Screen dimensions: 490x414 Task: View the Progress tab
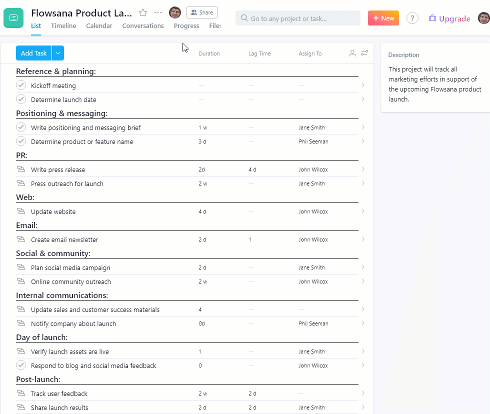point(186,26)
